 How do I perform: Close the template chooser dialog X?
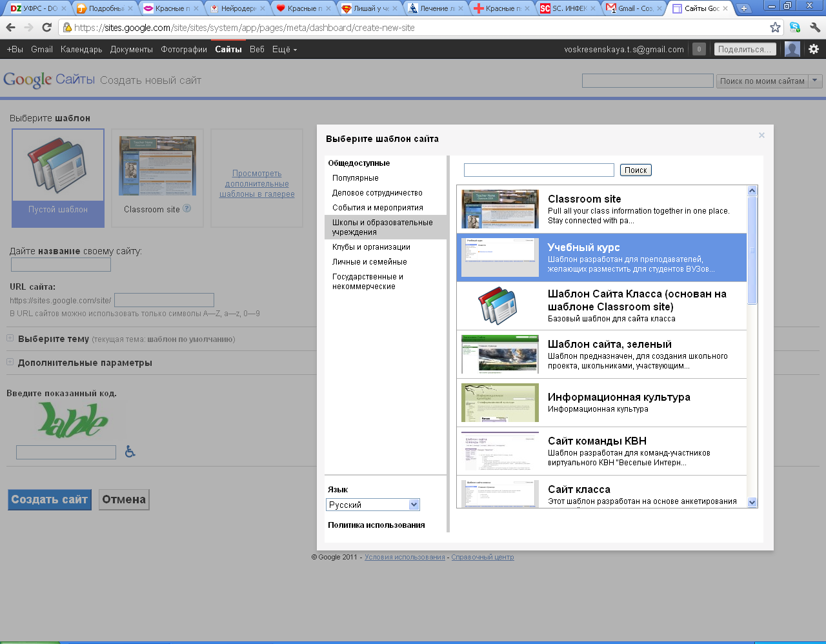coord(761,135)
